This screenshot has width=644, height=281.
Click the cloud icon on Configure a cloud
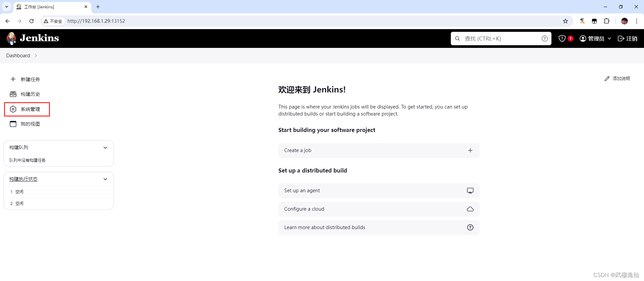pos(470,209)
